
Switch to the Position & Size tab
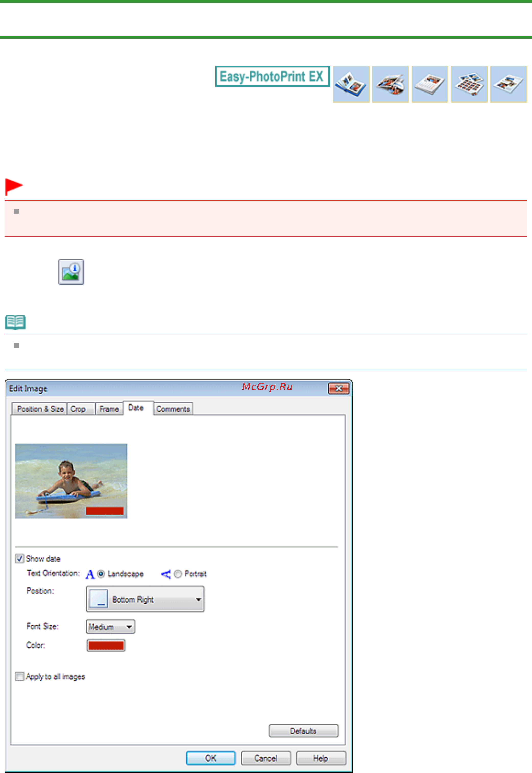[40, 409]
